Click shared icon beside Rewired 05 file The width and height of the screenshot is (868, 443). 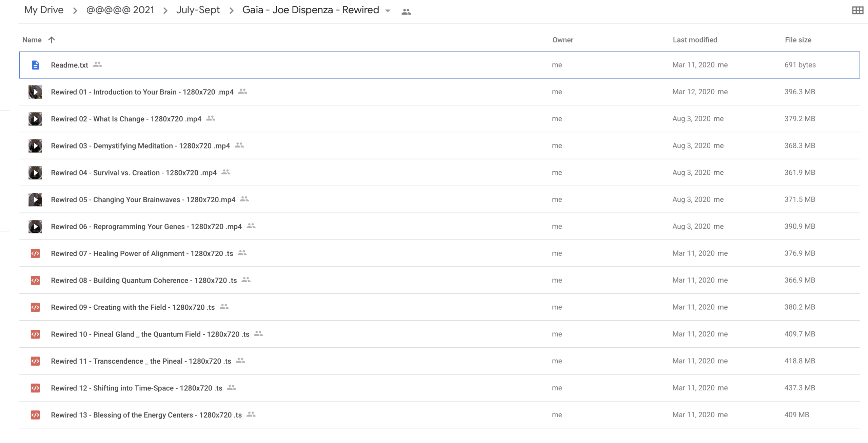[x=245, y=199]
